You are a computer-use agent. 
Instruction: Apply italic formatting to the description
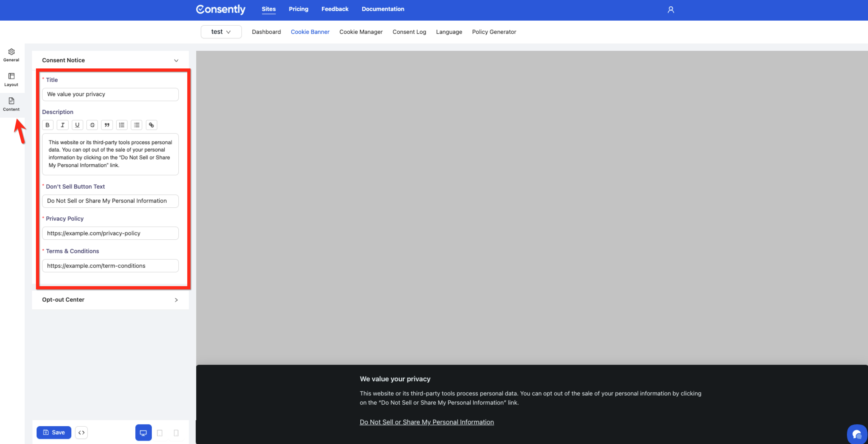62,125
